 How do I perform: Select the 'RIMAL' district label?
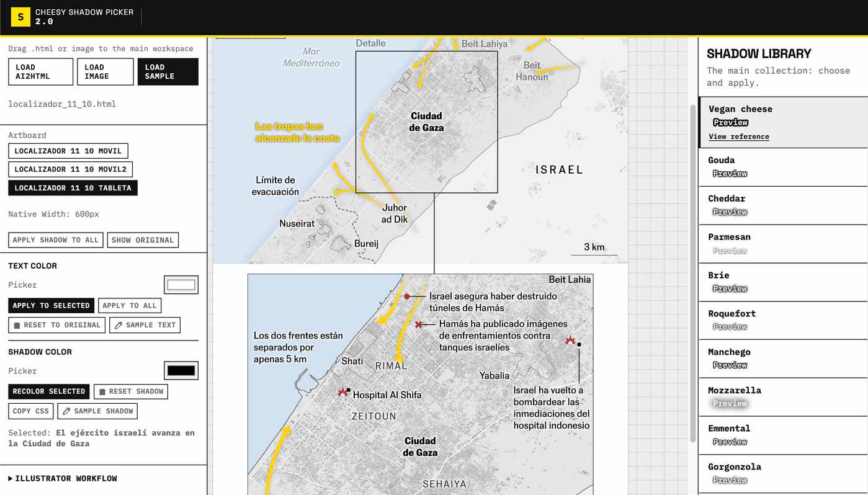(x=391, y=366)
